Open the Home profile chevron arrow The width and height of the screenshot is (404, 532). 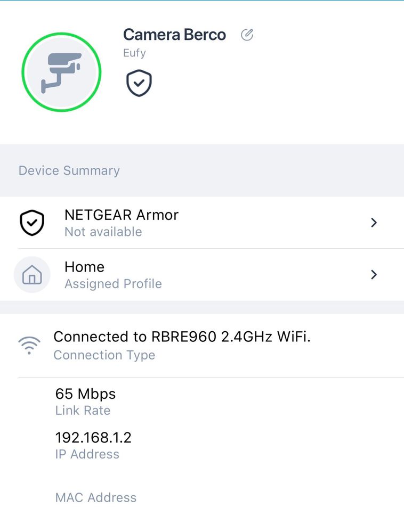click(x=374, y=275)
